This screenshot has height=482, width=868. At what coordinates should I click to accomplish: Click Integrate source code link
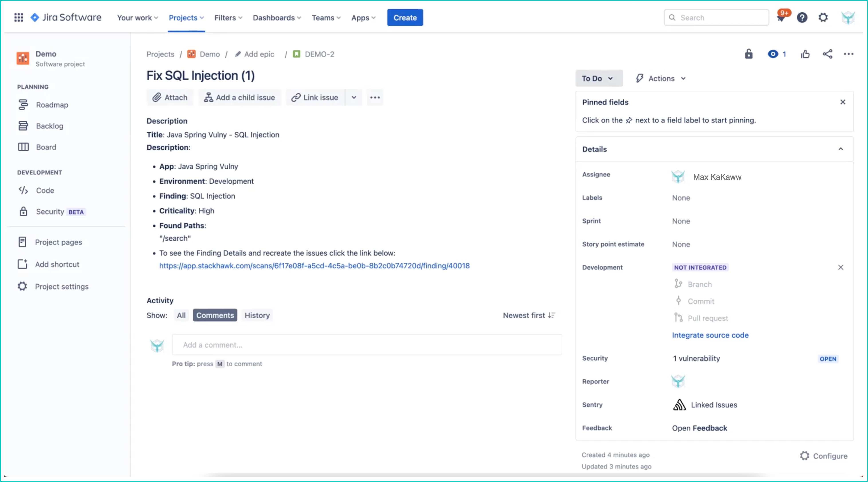coord(710,335)
